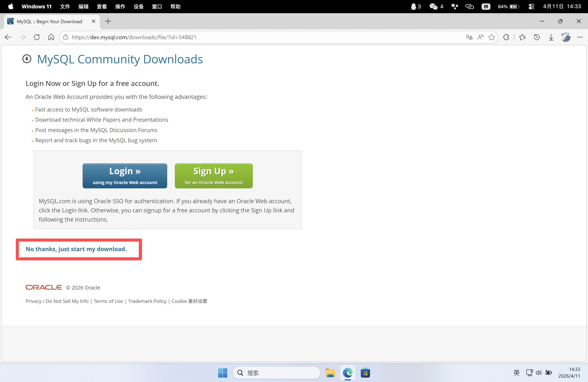Click the Microsoft Edge taskbar icon
Image resolution: width=588 pixels, height=382 pixels.
(348, 373)
